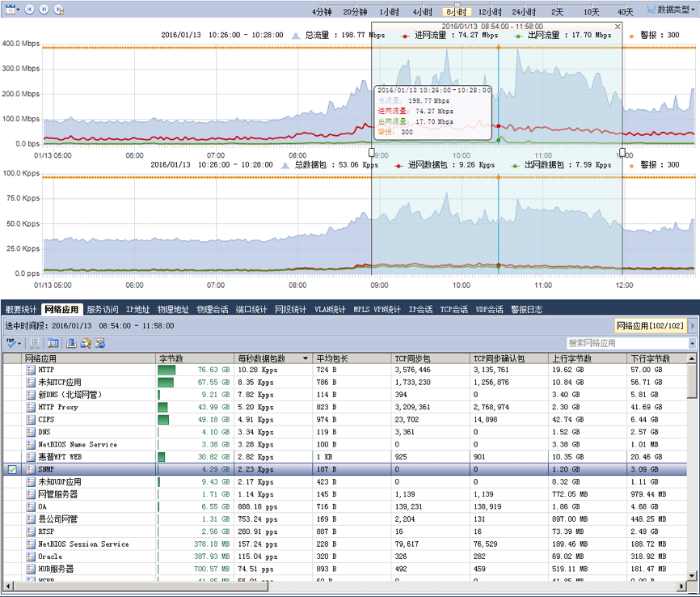Click the next time period arrow

(x=44, y=9)
